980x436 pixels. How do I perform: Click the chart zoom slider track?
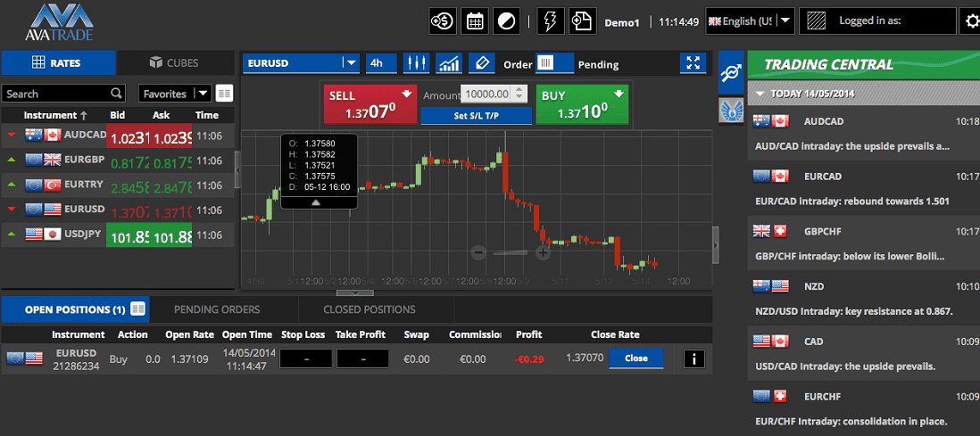pos(510,252)
